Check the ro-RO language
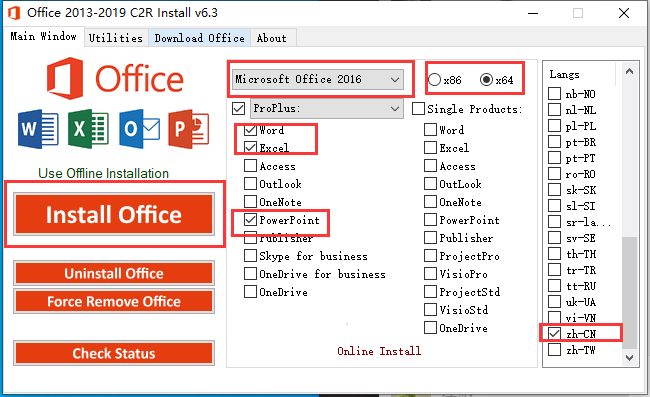 [x=554, y=174]
